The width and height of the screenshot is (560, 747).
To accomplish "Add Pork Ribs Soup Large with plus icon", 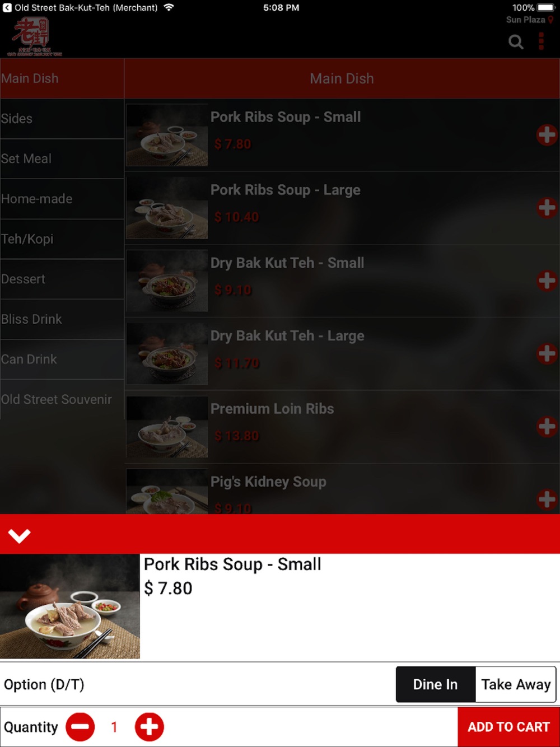I will [x=547, y=208].
